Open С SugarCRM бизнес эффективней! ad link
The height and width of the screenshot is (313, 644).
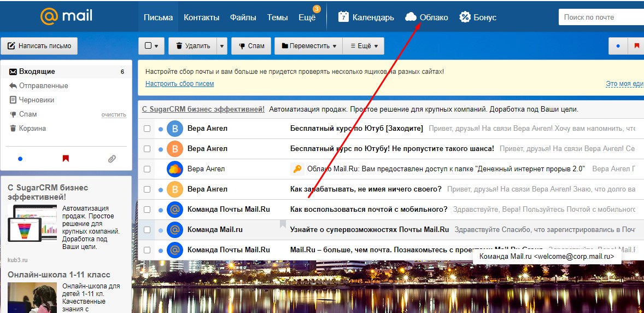point(203,109)
